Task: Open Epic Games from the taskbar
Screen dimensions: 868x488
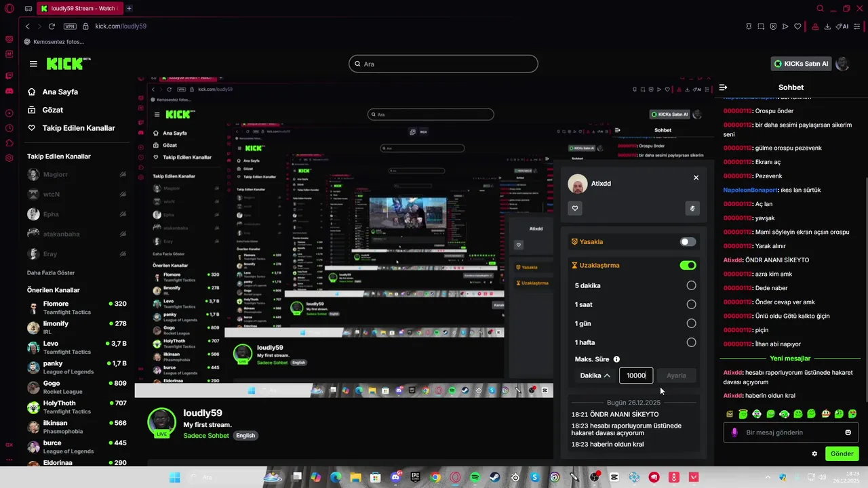Action: [415, 477]
